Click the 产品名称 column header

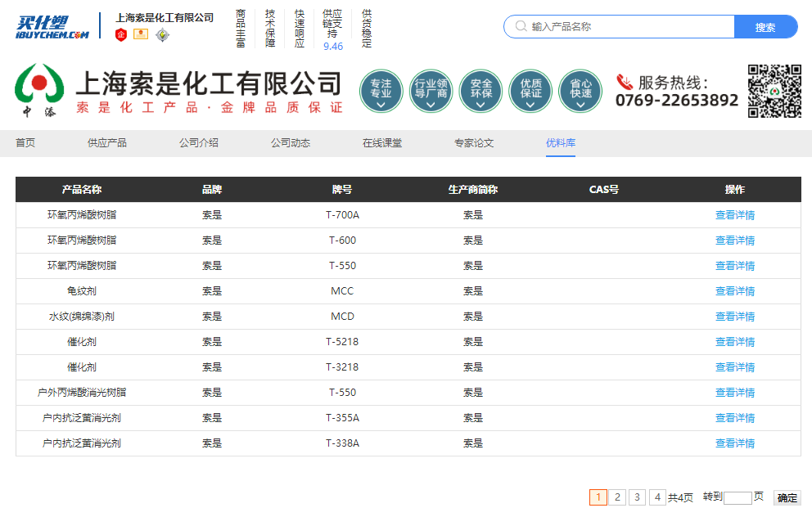(82, 190)
